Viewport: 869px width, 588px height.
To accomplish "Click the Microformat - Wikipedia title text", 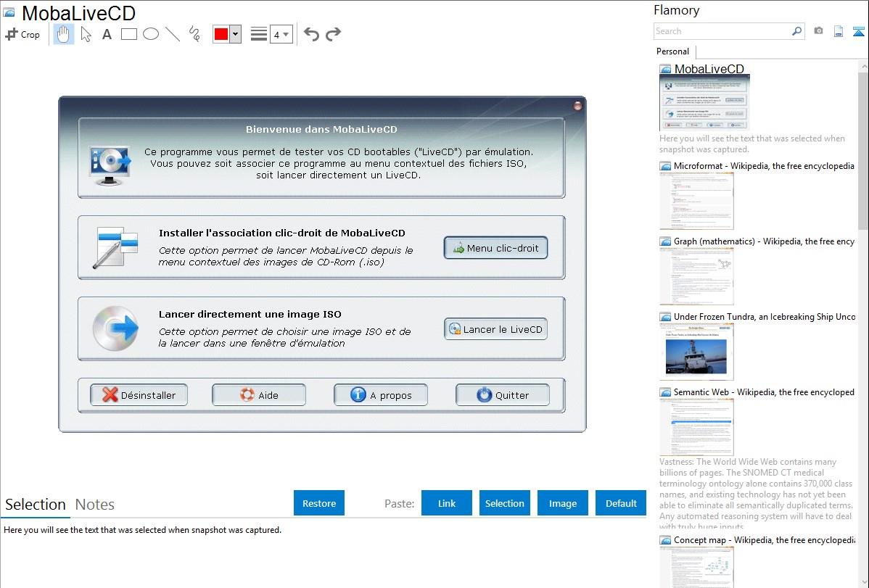I will click(x=764, y=166).
